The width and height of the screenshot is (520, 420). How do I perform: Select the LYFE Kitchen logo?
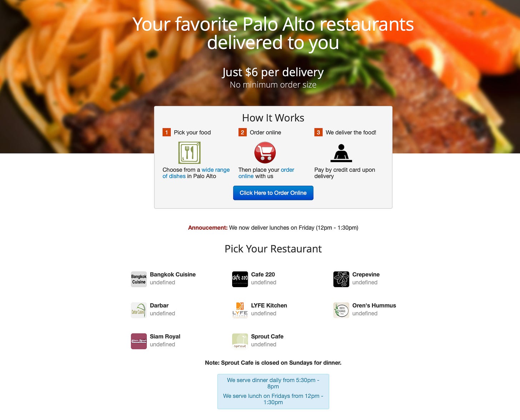tap(240, 310)
